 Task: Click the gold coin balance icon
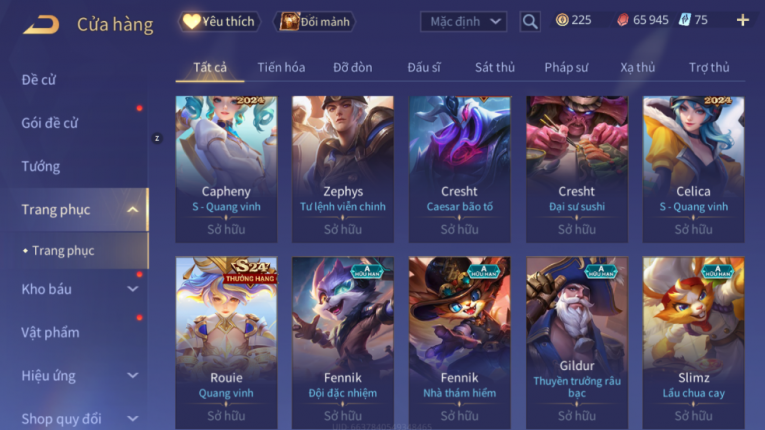coord(562,20)
